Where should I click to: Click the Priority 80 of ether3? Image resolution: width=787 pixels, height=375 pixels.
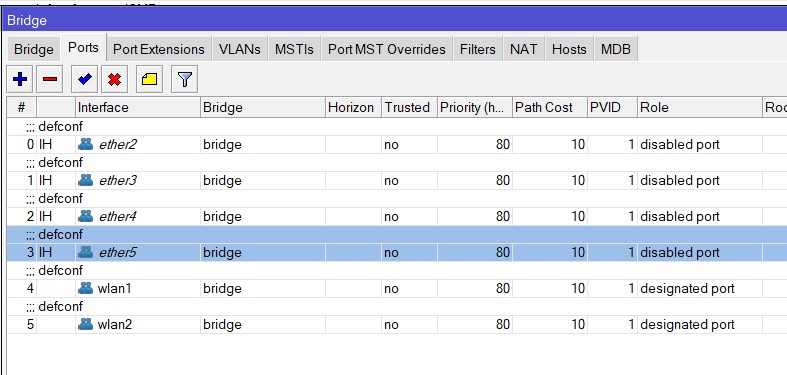point(502,180)
